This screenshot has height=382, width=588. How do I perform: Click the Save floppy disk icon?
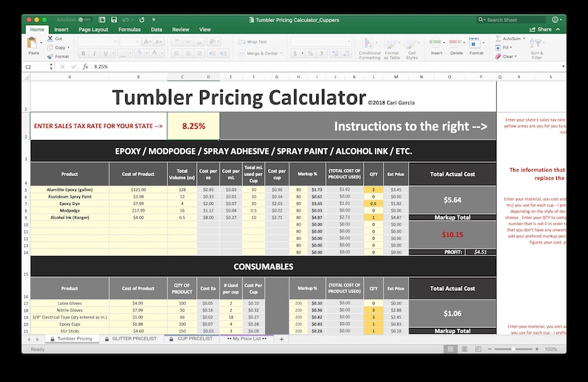point(114,19)
